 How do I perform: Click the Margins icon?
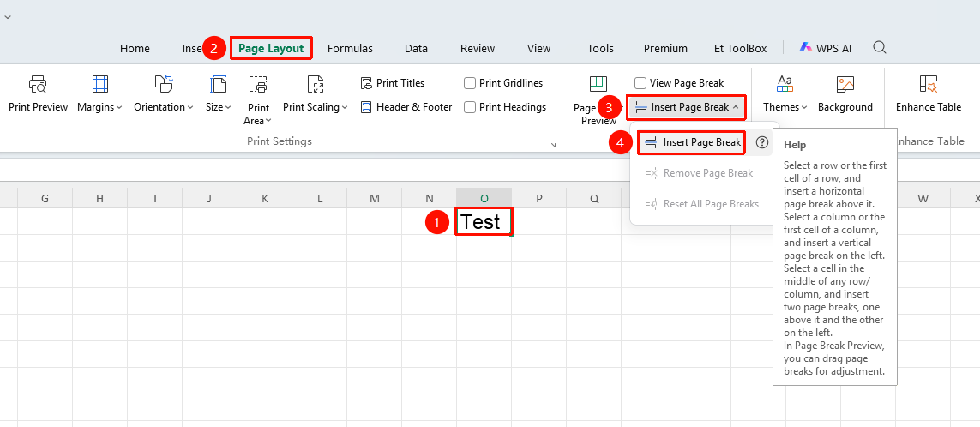pos(100,84)
